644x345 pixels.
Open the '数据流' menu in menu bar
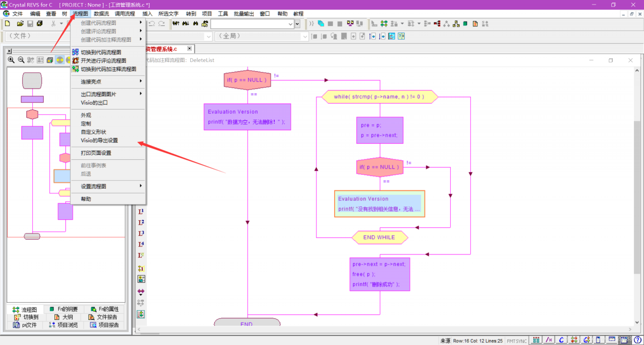coord(101,14)
